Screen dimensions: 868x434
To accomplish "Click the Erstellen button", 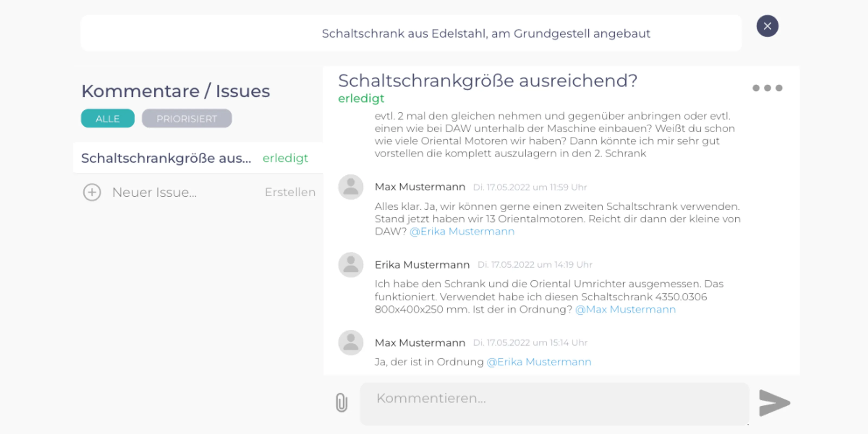I will click(290, 192).
